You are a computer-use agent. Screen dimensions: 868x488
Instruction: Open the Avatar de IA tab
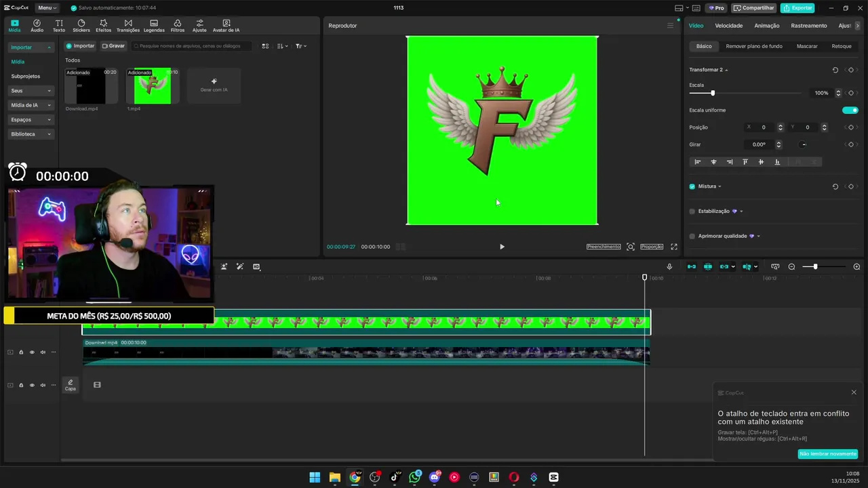click(x=226, y=26)
